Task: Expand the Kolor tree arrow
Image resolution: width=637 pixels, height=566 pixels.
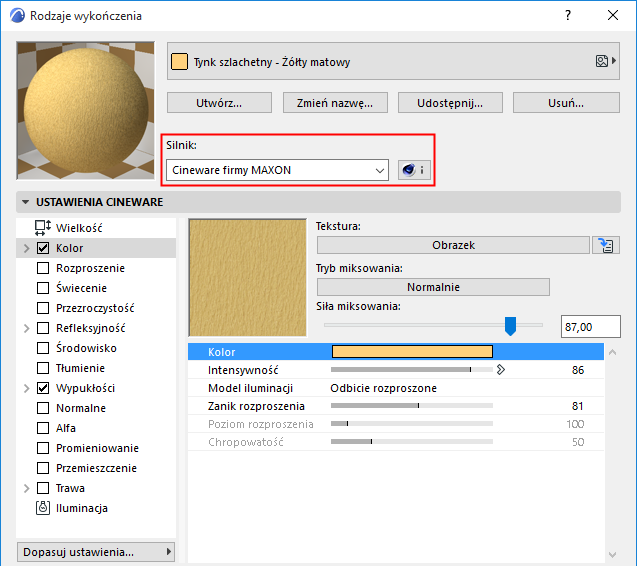Action: point(27,248)
